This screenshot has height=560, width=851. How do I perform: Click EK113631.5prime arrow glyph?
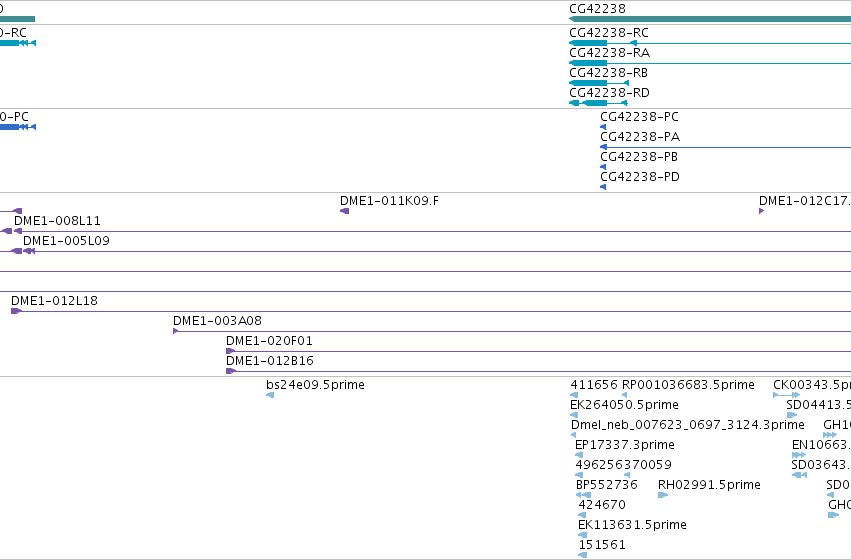click(583, 536)
